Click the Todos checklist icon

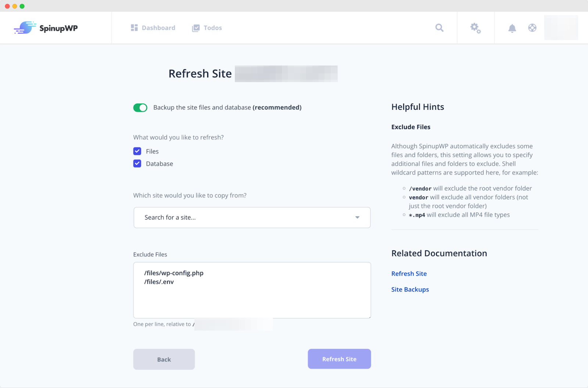[x=196, y=28]
